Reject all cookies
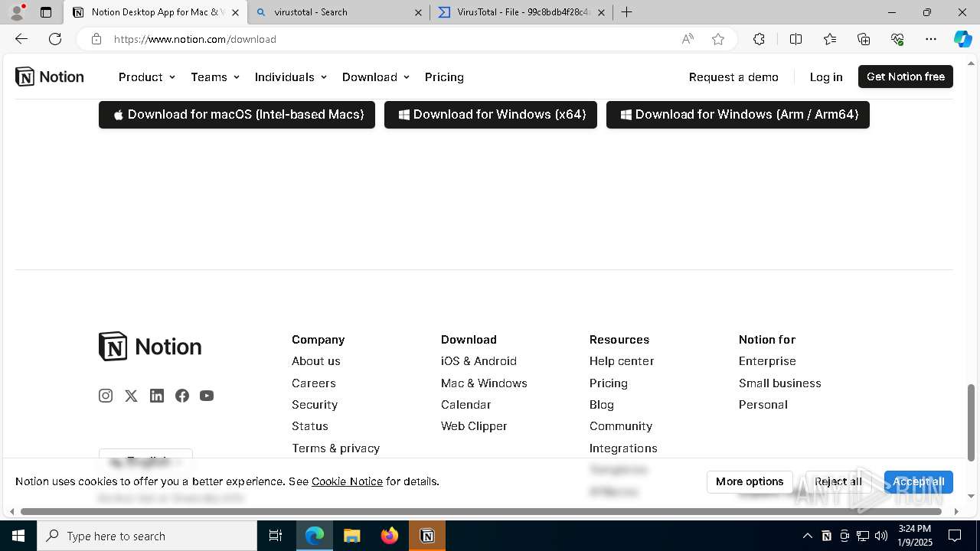The height and width of the screenshot is (551, 980). click(838, 481)
